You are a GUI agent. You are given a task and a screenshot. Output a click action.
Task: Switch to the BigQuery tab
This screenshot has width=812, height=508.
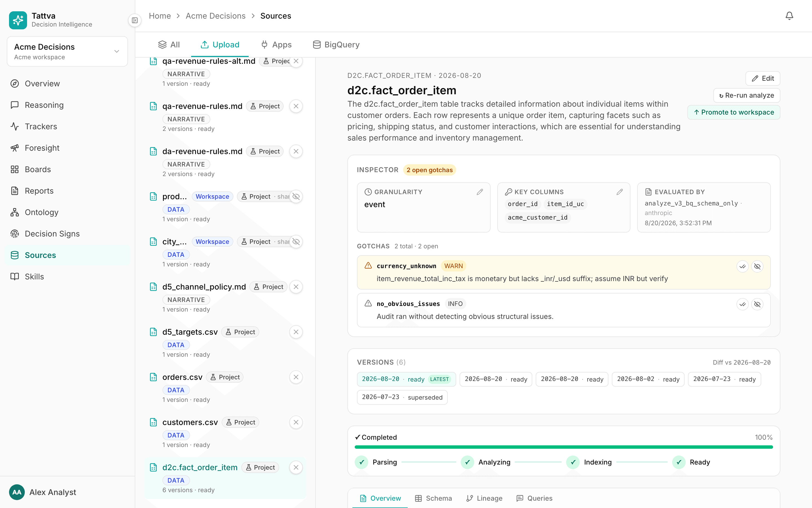pyautogui.click(x=336, y=45)
